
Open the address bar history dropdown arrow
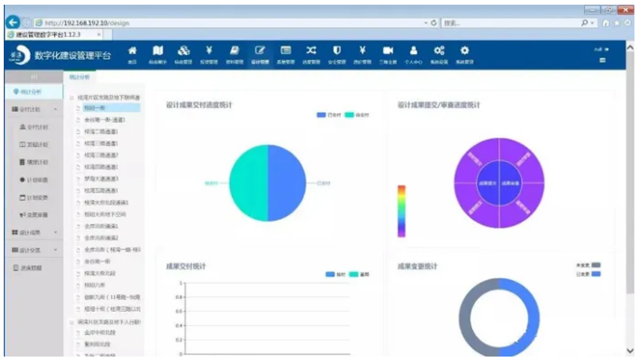[x=426, y=23]
